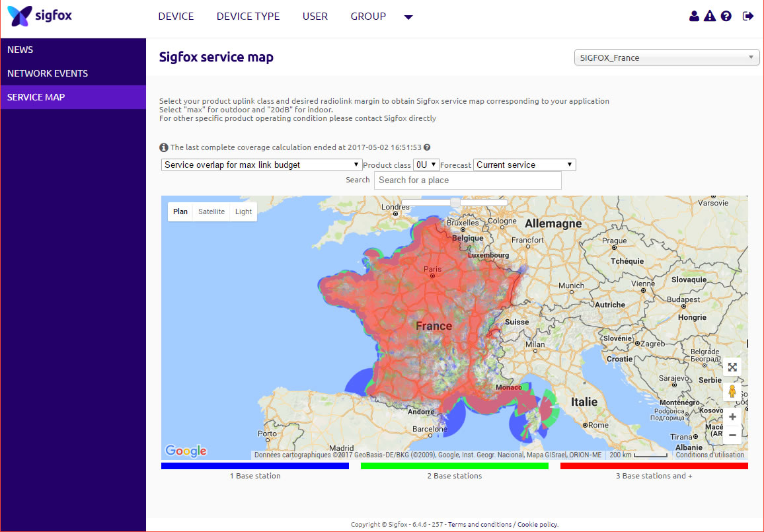Screen dimensions: 764x532
Task: Go to NETWORK EVENTS in the sidebar
Action: (x=73, y=73)
